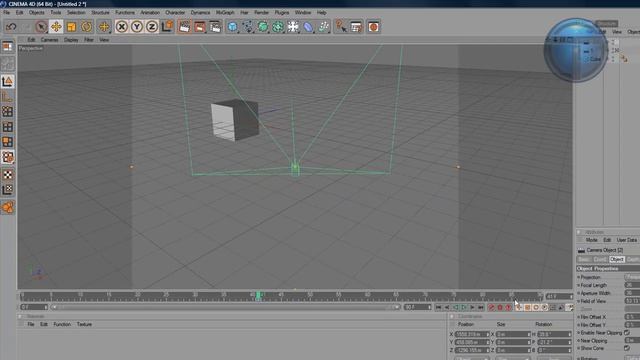Click the timeline current frame marker
640x360 pixels.
(258, 296)
